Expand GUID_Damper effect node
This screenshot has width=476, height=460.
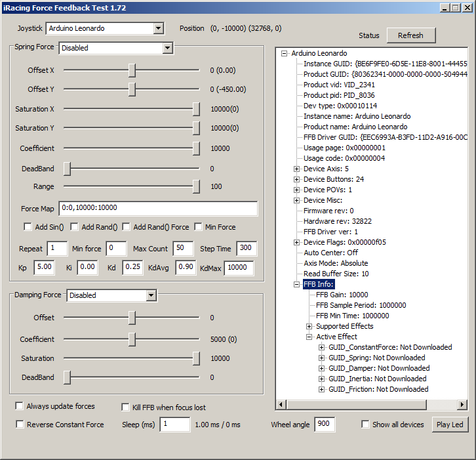(321, 369)
